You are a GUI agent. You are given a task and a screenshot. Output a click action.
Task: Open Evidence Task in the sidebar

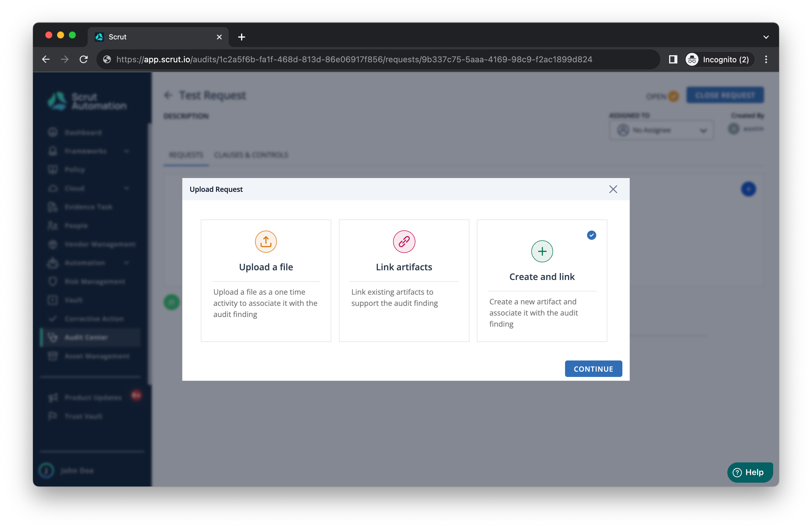(x=88, y=207)
